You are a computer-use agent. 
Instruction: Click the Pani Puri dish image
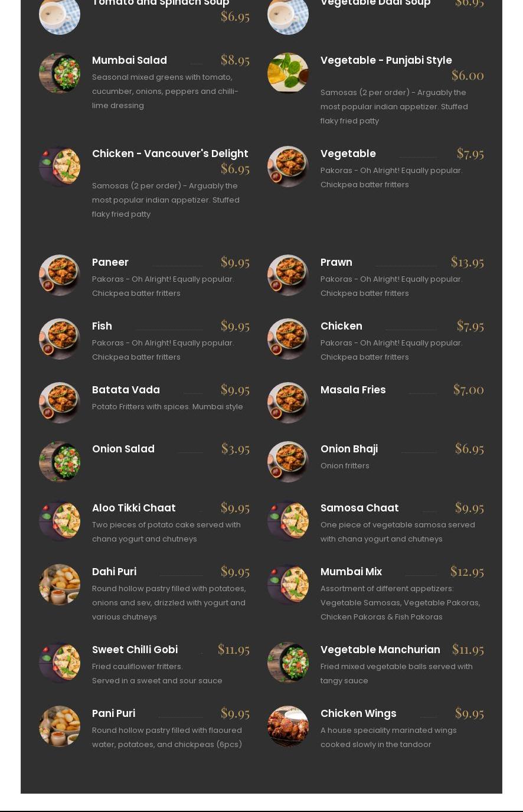(x=60, y=726)
